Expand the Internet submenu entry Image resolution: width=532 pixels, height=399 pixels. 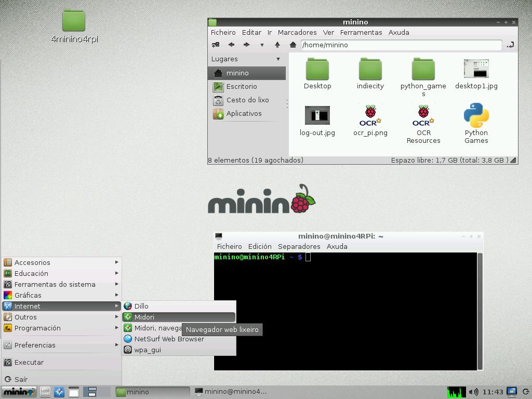click(61, 306)
